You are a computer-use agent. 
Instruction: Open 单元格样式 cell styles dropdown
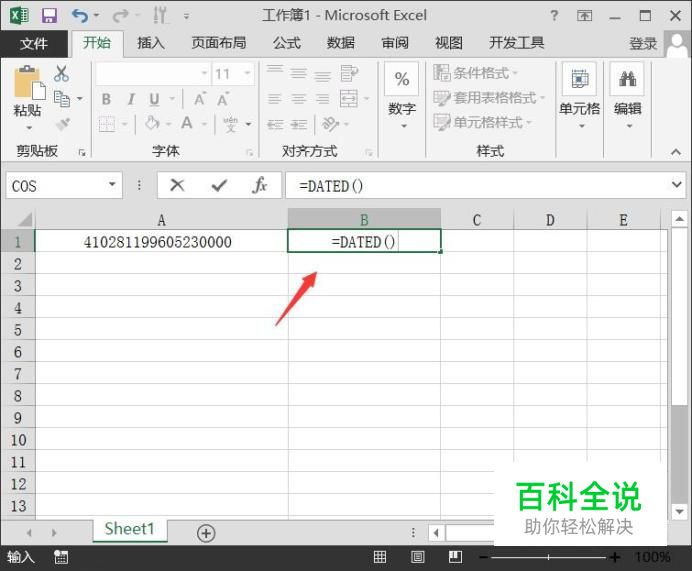[482, 122]
